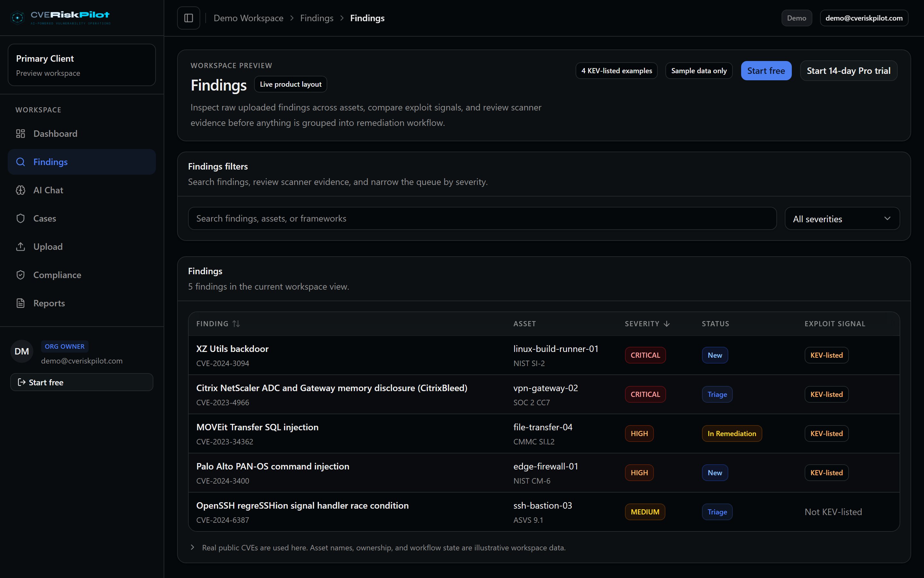Expand the Real public CVEs disclosure note
Viewport: 924px width, 578px height.
pos(193,547)
